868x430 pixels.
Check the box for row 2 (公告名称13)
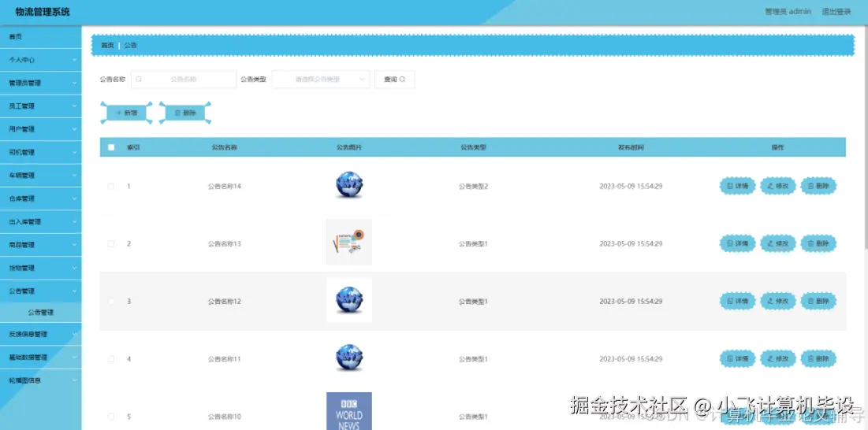pos(111,243)
